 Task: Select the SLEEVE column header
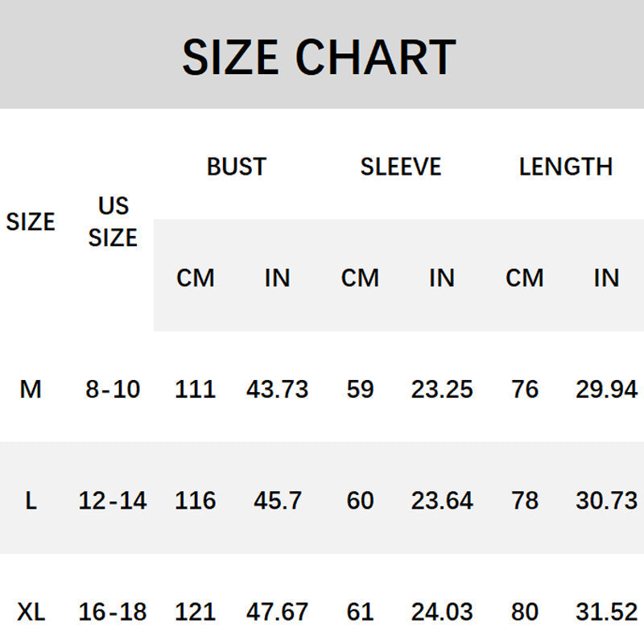coord(401,167)
